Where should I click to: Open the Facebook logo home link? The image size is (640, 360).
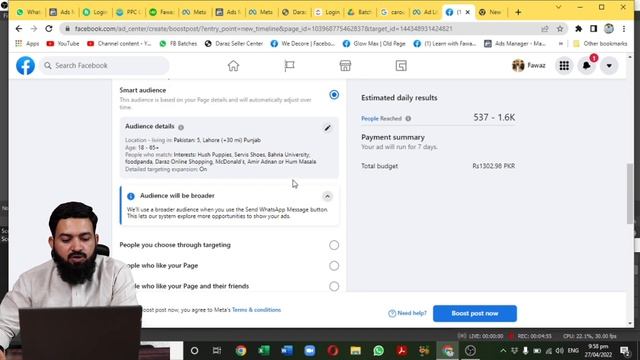point(25,66)
